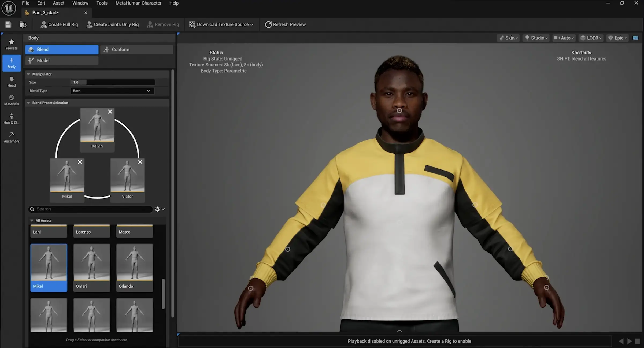Expand the Download Texture Source menu

click(221, 24)
